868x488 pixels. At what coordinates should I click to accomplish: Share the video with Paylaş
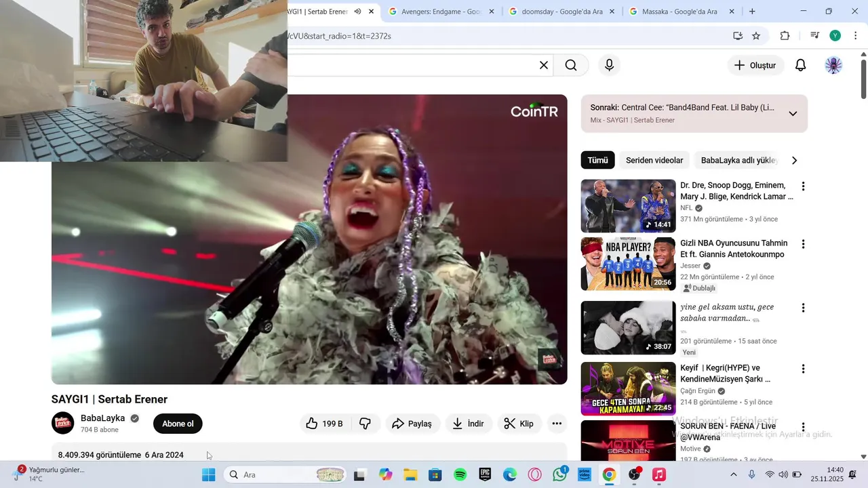click(x=412, y=424)
